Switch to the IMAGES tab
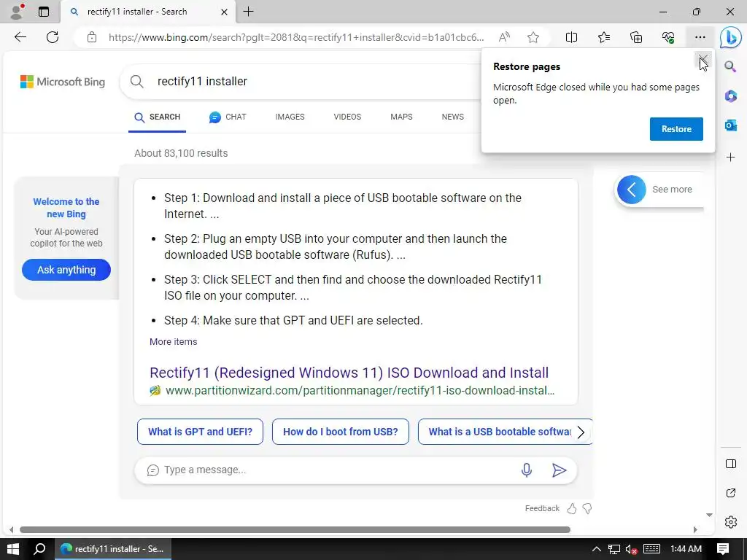This screenshot has width=747, height=560. coord(290,117)
